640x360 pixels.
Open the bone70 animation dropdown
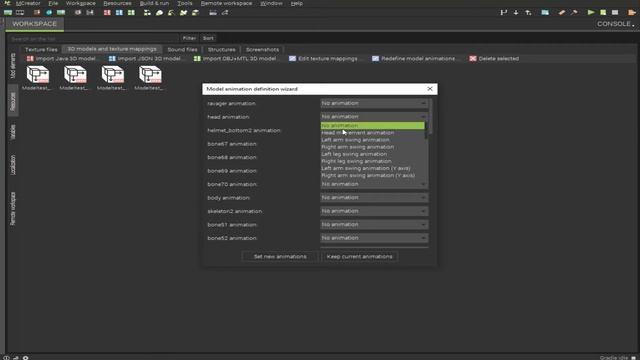click(374, 184)
